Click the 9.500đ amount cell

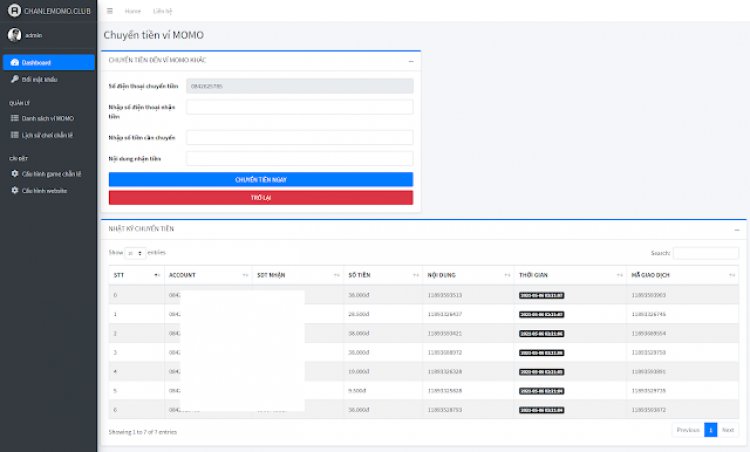383,391
